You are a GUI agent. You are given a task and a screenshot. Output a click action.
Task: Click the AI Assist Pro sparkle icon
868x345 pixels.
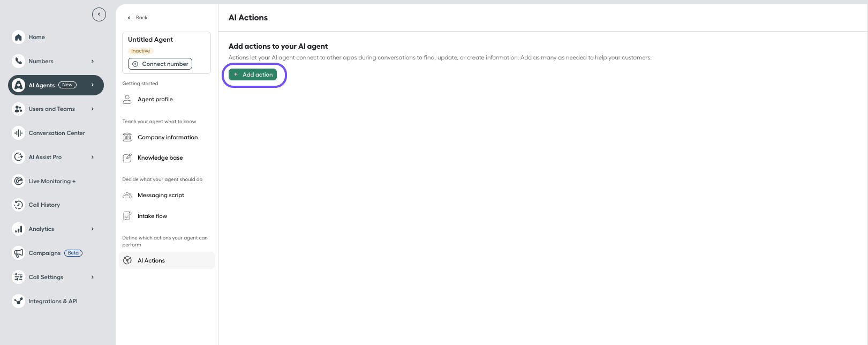19,157
